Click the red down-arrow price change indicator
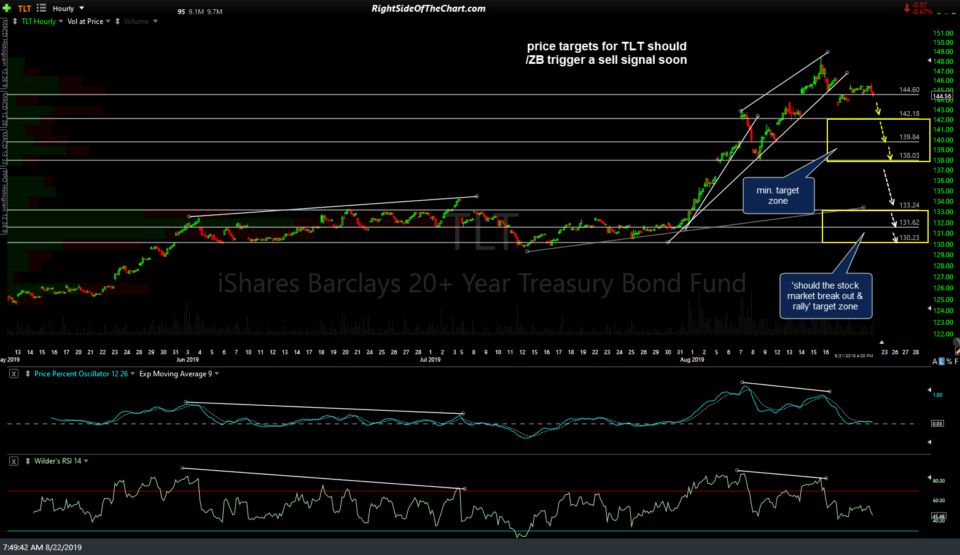Image resolution: width=960 pixels, height=555 pixels. tap(907, 8)
